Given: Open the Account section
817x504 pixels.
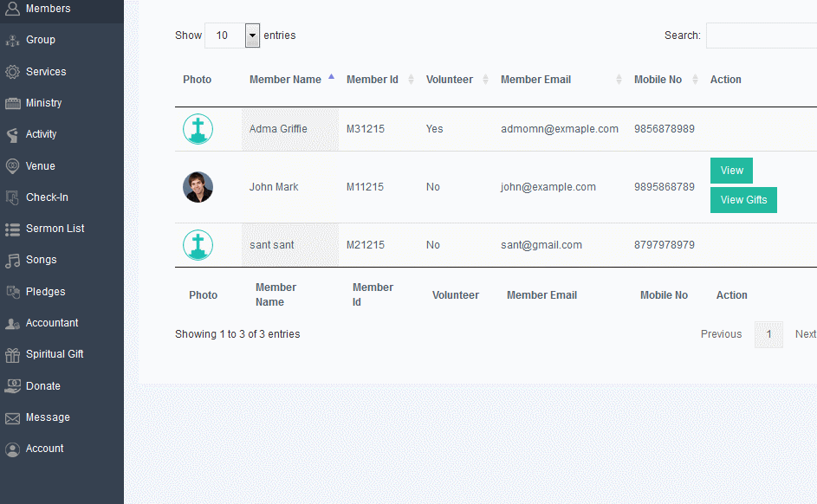Looking at the screenshot, I should [45, 449].
